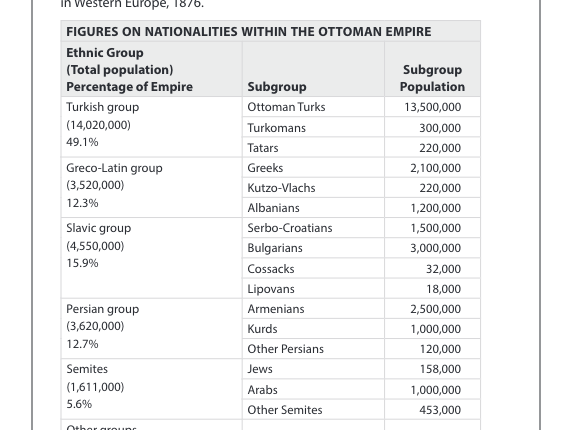Select the Kutzo-Vlachs subgroup cell

click(x=313, y=188)
